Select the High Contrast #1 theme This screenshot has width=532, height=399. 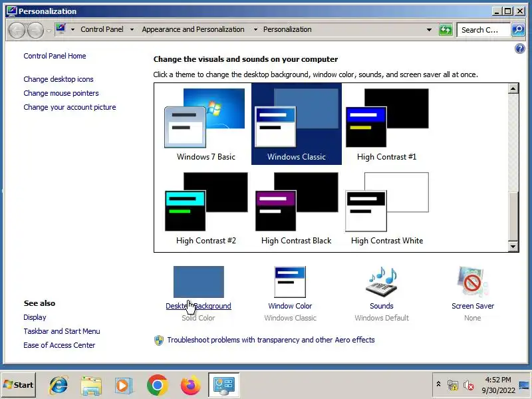tap(386, 124)
